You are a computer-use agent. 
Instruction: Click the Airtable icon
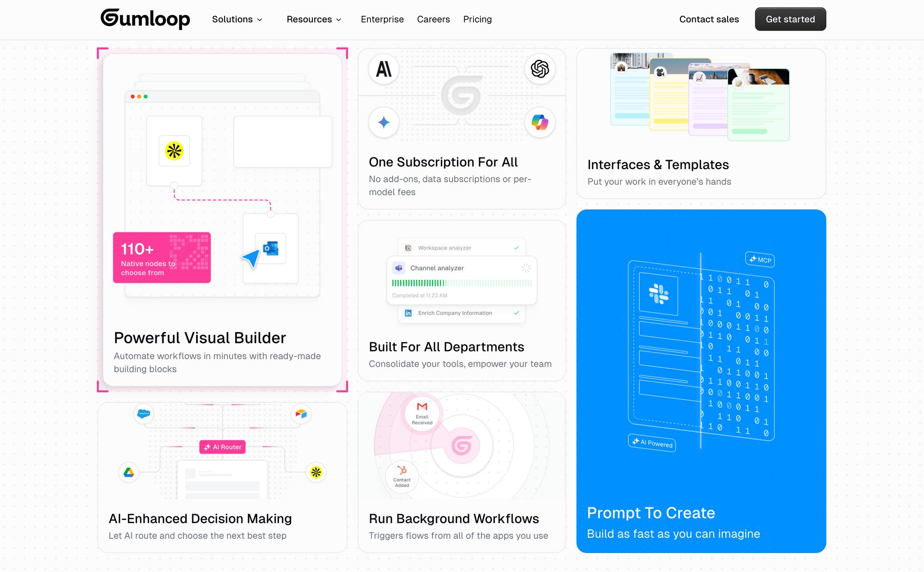click(x=301, y=414)
